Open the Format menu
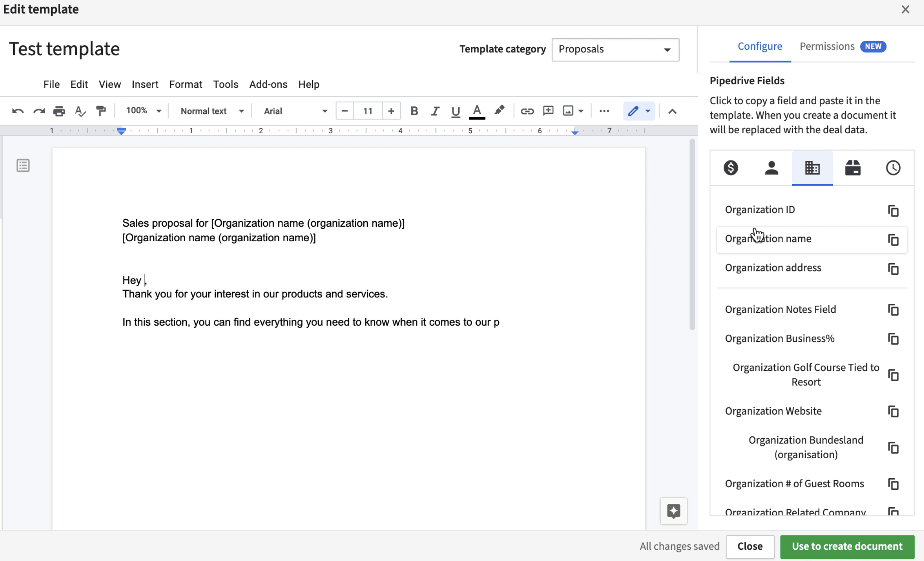 pyautogui.click(x=186, y=84)
